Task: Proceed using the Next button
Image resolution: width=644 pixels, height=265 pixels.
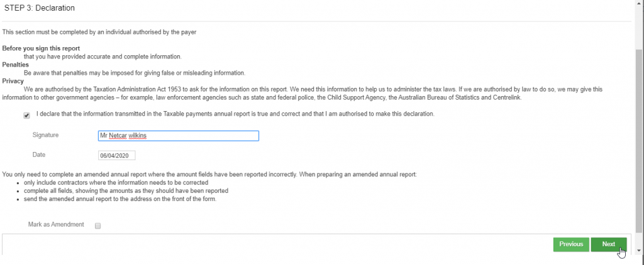Action: pyautogui.click(x=608, y=244)
